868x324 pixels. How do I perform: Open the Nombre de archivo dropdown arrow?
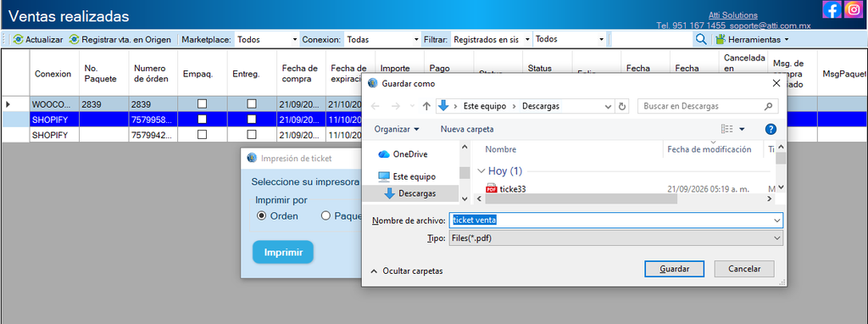(x=776, y=221)
